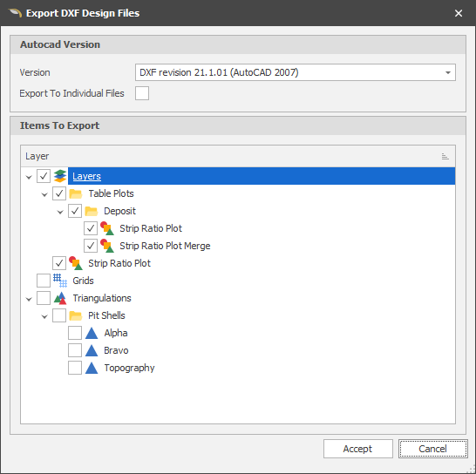Tick the Bravo triangulation checkbox

point(75,350)
